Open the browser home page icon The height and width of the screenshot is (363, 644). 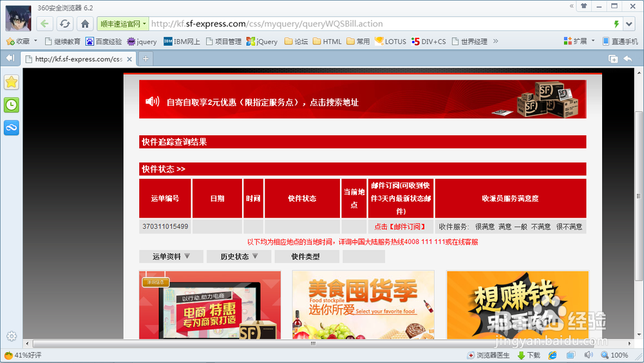[x=85, y=24]
